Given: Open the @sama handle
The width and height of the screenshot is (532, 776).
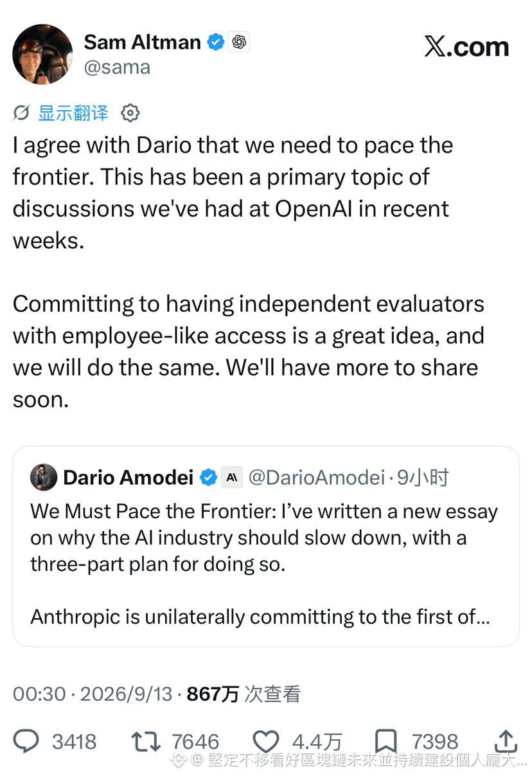Looking at the screenshot, I should click(117, 67).
